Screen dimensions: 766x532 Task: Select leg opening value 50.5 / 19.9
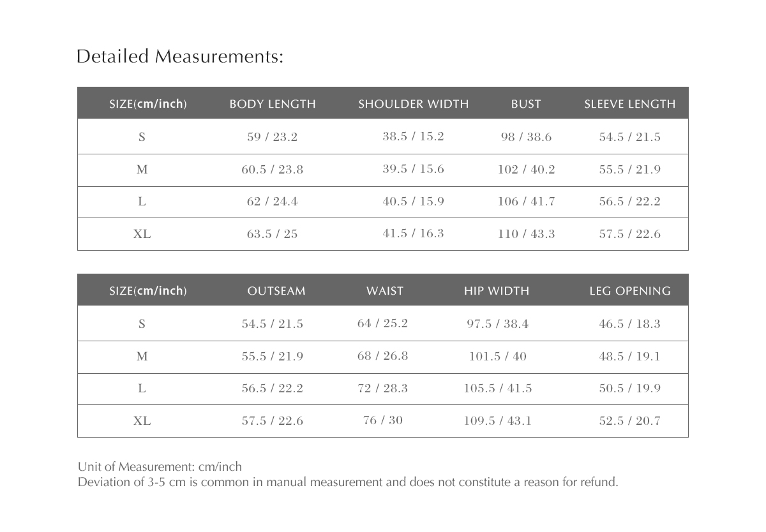(629, 388)
